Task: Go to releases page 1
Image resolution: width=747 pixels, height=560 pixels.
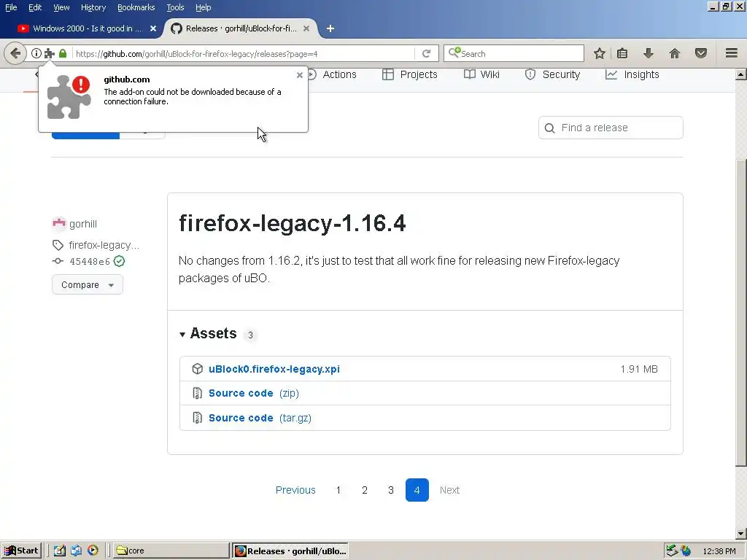Action: (x=338, y=490)
